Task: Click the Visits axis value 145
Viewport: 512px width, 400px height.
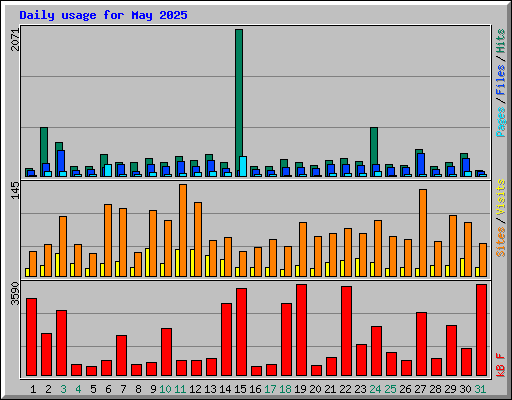Action: coord(15,190)
